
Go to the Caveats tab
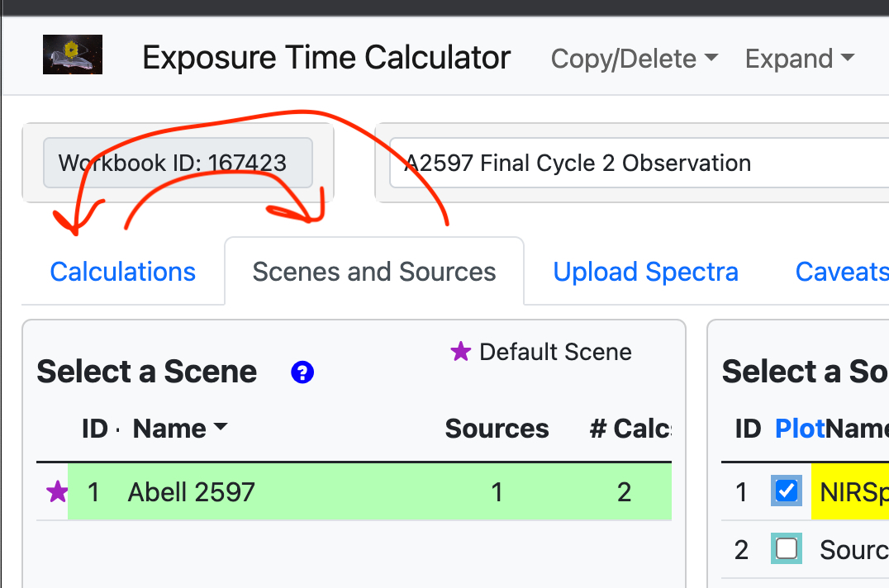coord(841,272)
